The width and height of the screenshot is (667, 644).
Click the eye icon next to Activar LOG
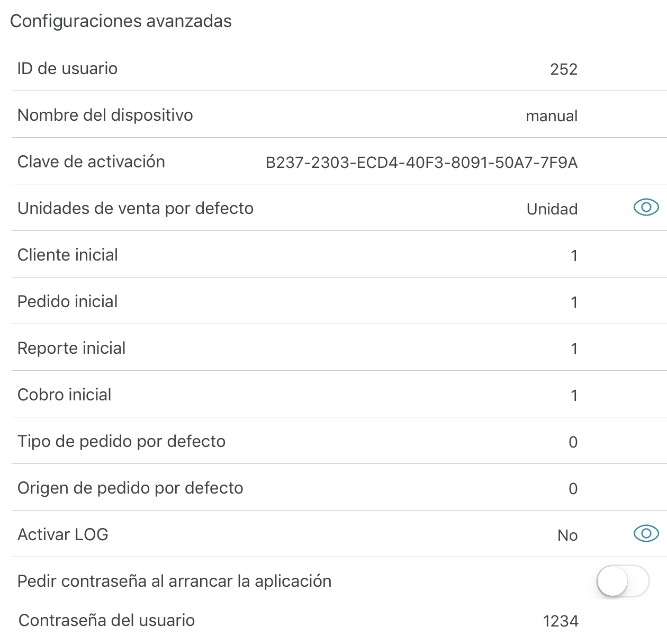click(x=646, y=533)
